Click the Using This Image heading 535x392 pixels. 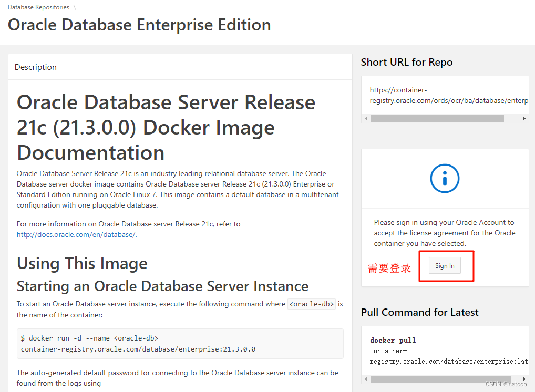click(x=81, y=263)
